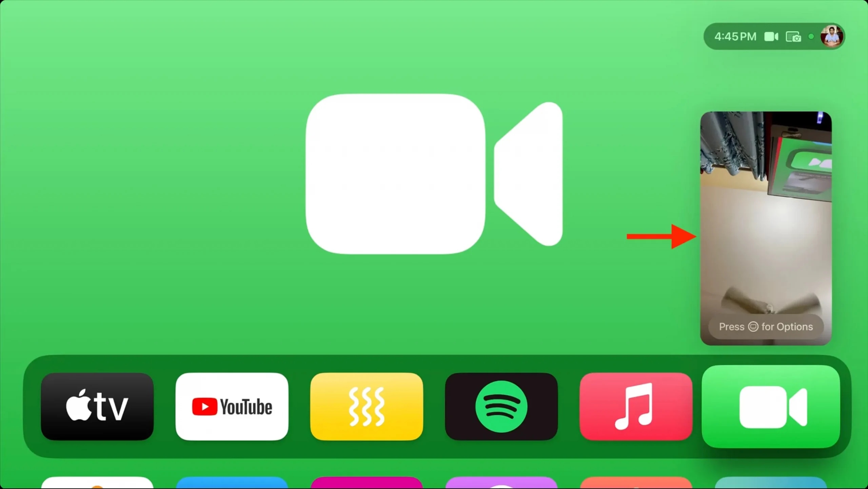Open YouTube app
This screenshot has height=489, width=868.
(232, 407)
